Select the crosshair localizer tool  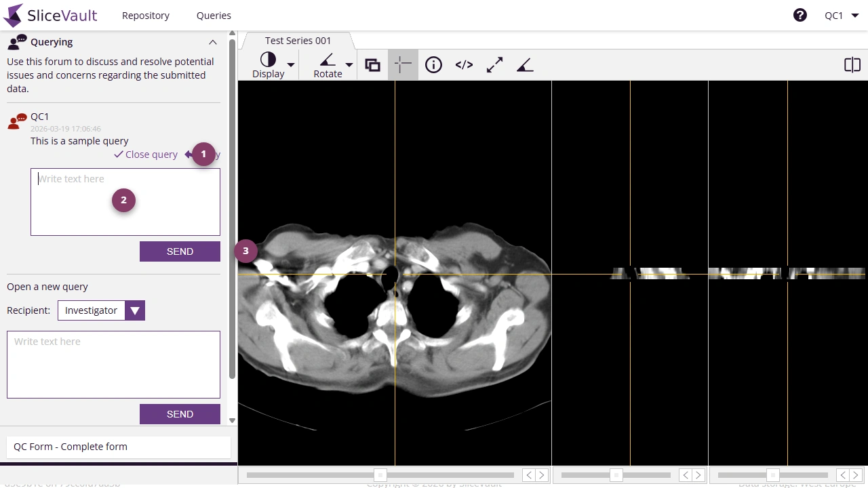coord(403,64)
